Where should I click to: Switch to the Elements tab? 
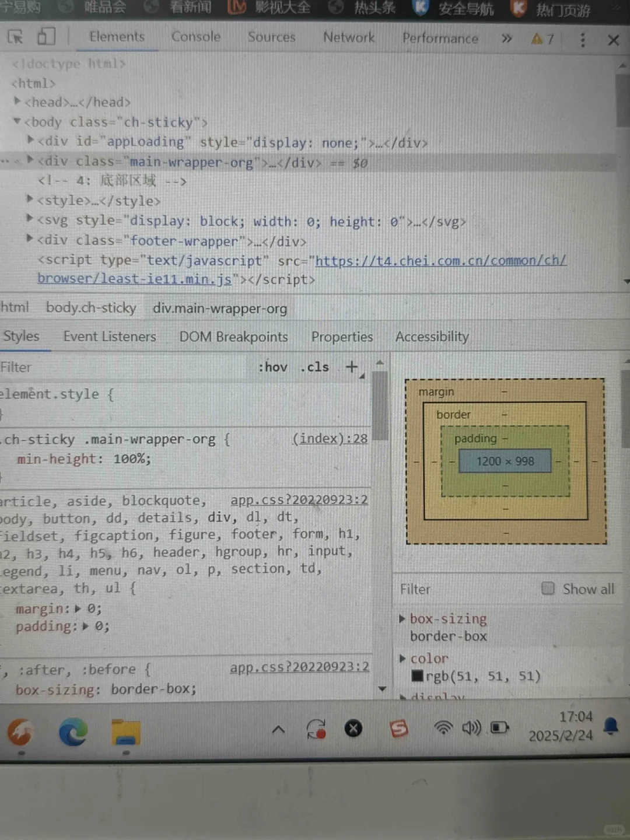pyautogui.click(x=117, y=37)
